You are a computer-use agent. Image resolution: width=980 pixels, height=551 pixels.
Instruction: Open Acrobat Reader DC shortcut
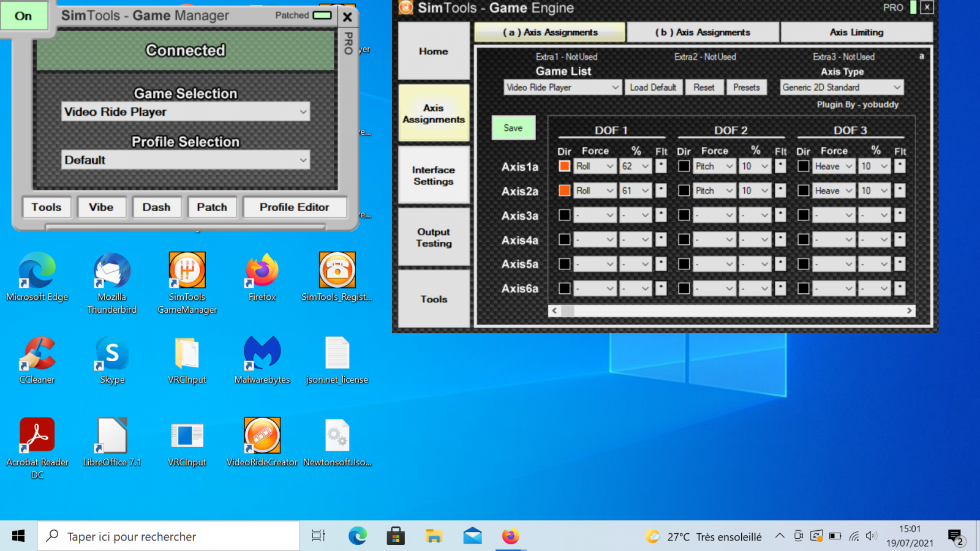pyautogui.click(x=37, y=436)
